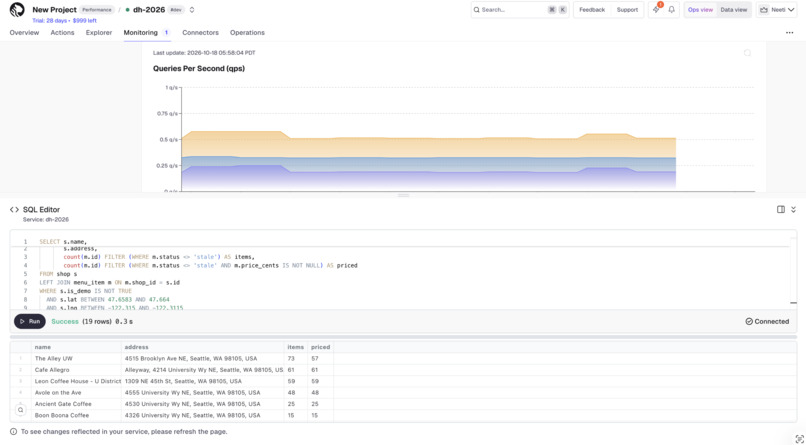Click the 4515 Brooklyn Ave NE address
The width and height of the screenshot is (806, 445).
[191, 359]
